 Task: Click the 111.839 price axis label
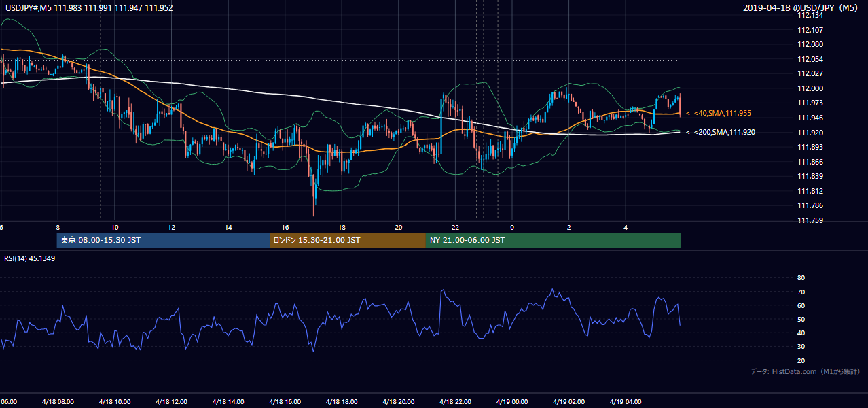tap(810, 176)
